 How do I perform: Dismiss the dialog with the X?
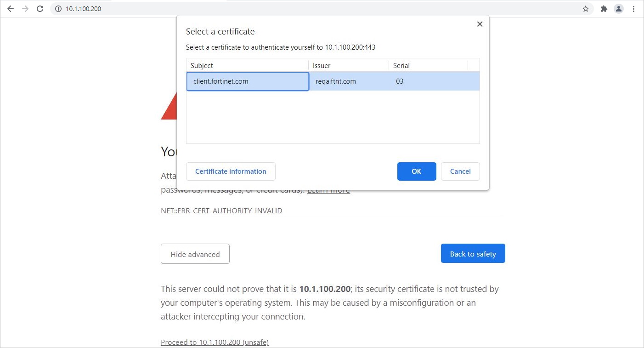click(x=480, y=24)
